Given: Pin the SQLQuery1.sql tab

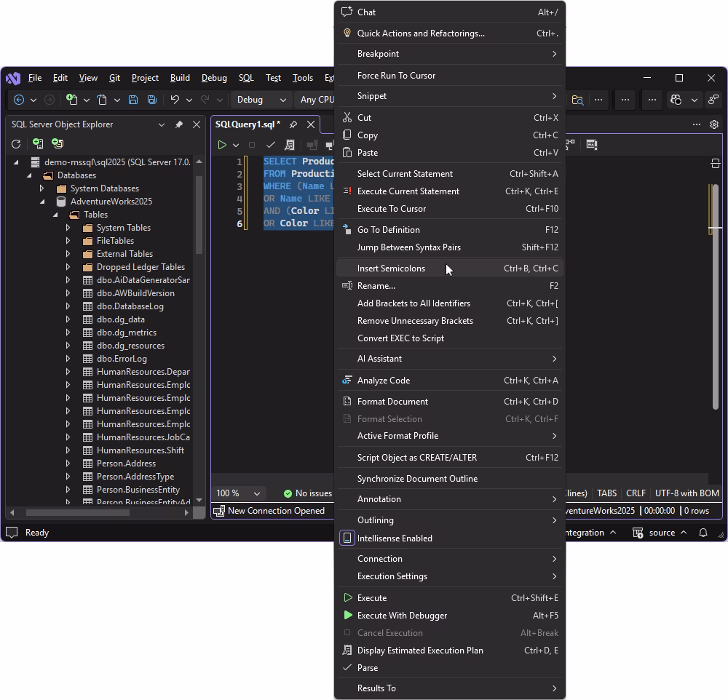Looking at the screenshot, I should (293, 124).
